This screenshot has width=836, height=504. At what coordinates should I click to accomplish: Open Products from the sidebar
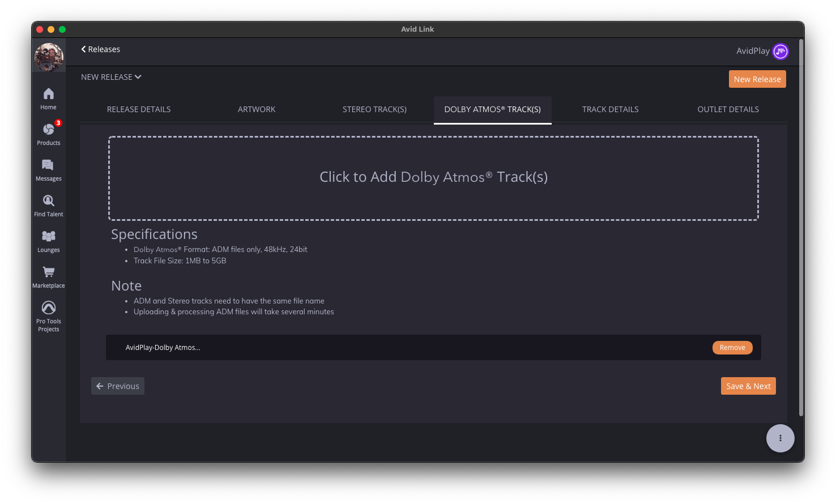coord(48,133)
